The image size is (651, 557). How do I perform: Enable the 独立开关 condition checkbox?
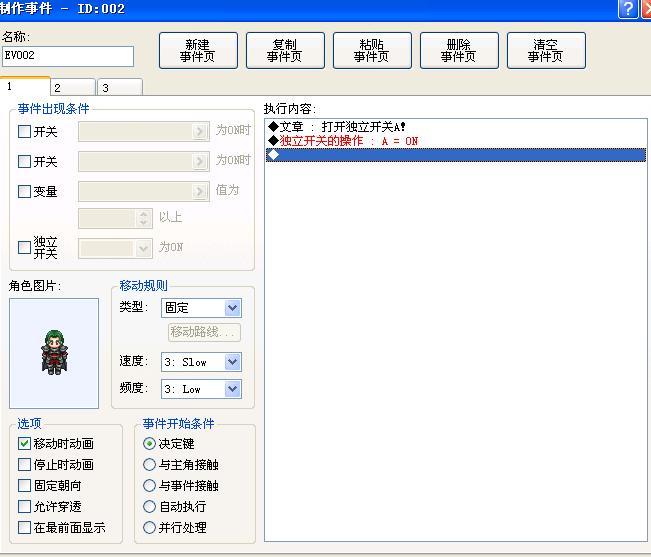[24, 247]
